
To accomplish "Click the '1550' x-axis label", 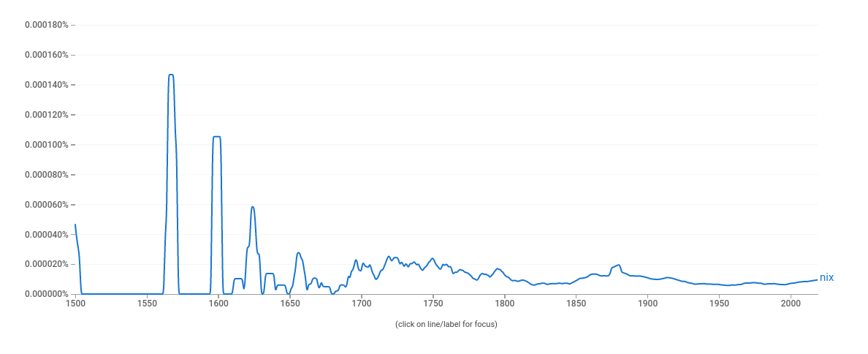I will click(147, 303).
